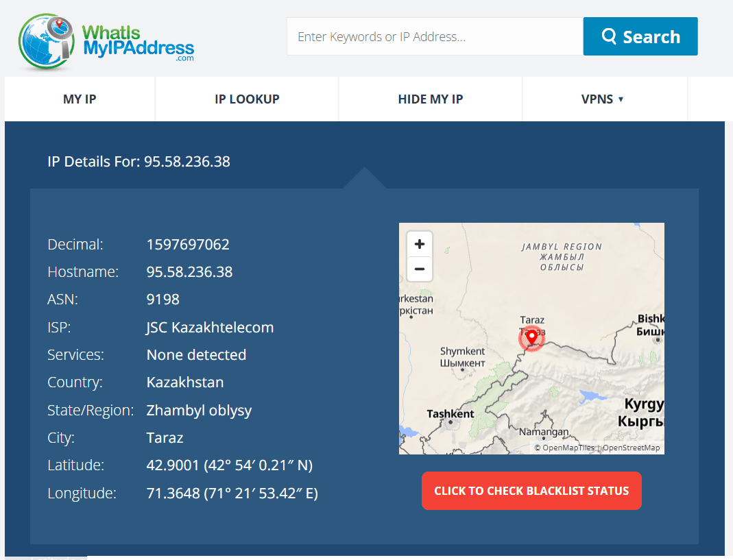Screen dimensions: 733x560
Task: Open the HIDE MY IP menu item
Action: click(x=430, y=99)
